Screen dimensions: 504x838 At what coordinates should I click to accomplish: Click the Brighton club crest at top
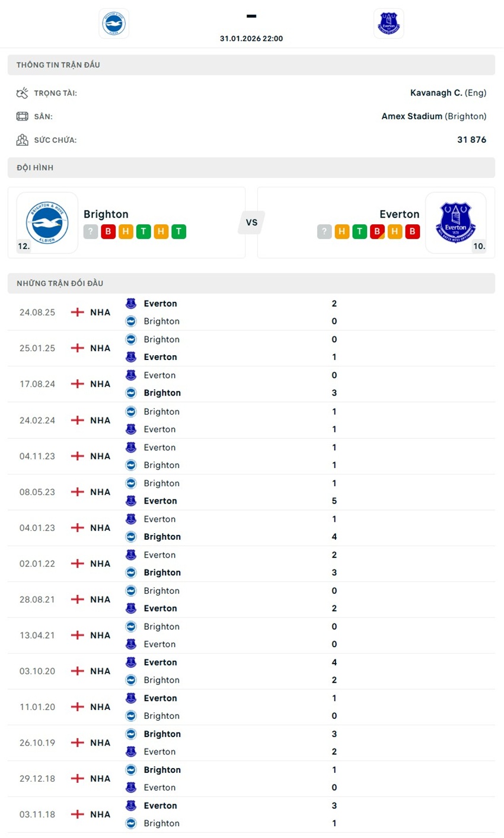click(x=113, y=23)
